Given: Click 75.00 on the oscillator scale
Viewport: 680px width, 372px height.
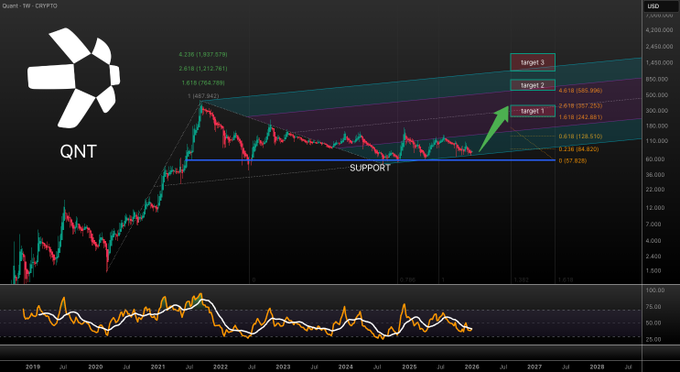Looking at the screenshot, I should [654, 307].
